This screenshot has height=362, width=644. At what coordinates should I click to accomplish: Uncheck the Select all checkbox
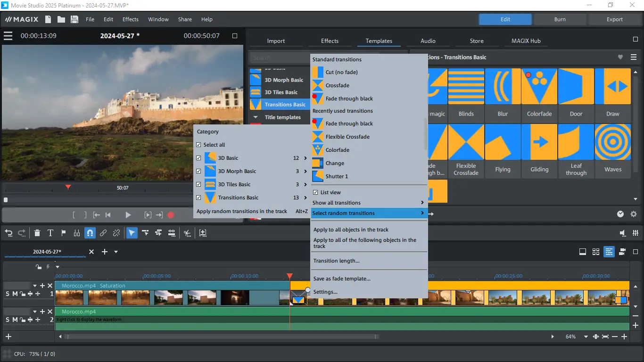pyautogui.click(x=198, y=145)
